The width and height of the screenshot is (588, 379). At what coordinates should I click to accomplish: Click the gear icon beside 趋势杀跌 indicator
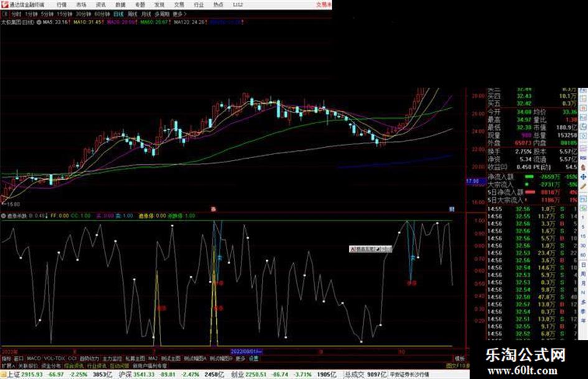click(x=4, y=216)
